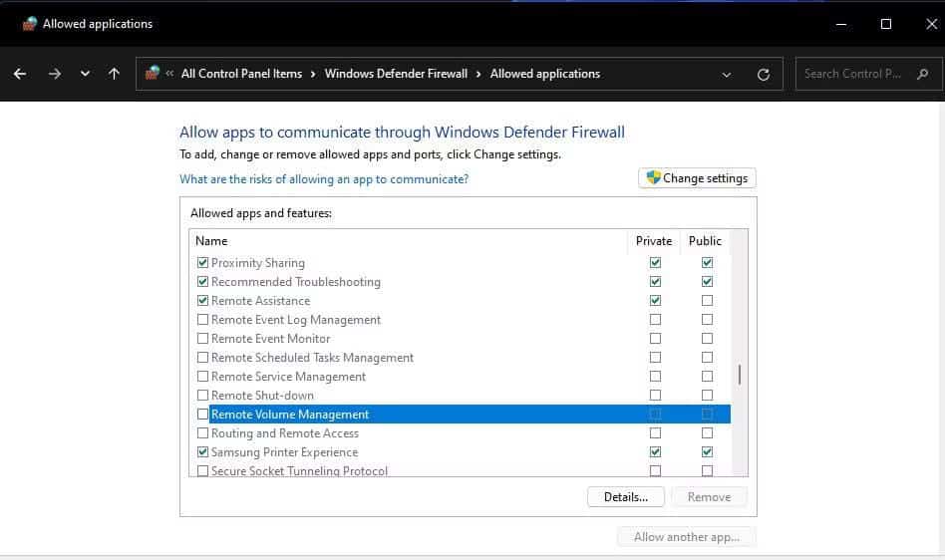Minimize the Allowed applications window
The image size is (945, 560).
coord(841,24)
